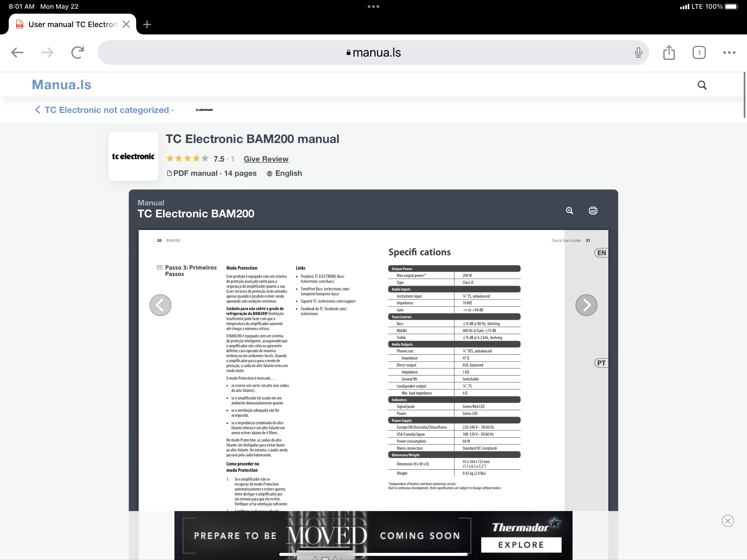This screenshot has width=747, height=560.
Task: Click the tc electronic brand thumbnail
Action: pyautogui.click(x=133, y=156)
